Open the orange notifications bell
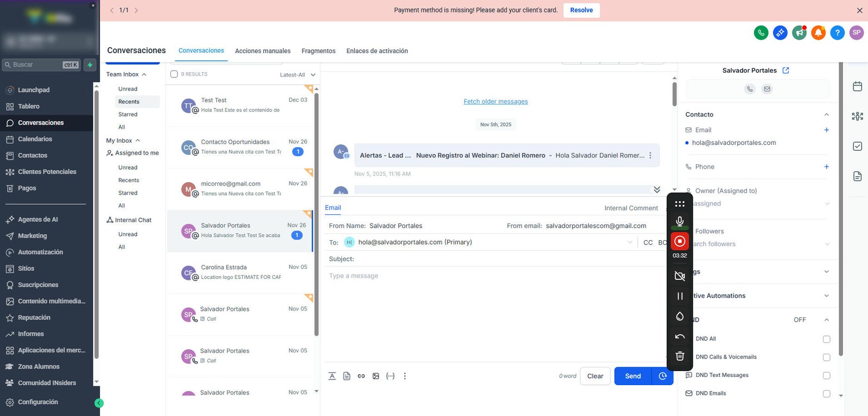The height and width of the screenshot is (416, 868). pos(819,33)
